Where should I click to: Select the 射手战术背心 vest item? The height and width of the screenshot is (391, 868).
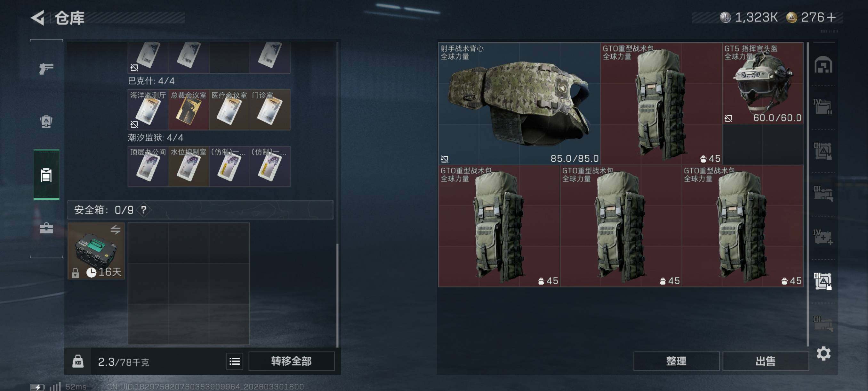coord(519,103)
